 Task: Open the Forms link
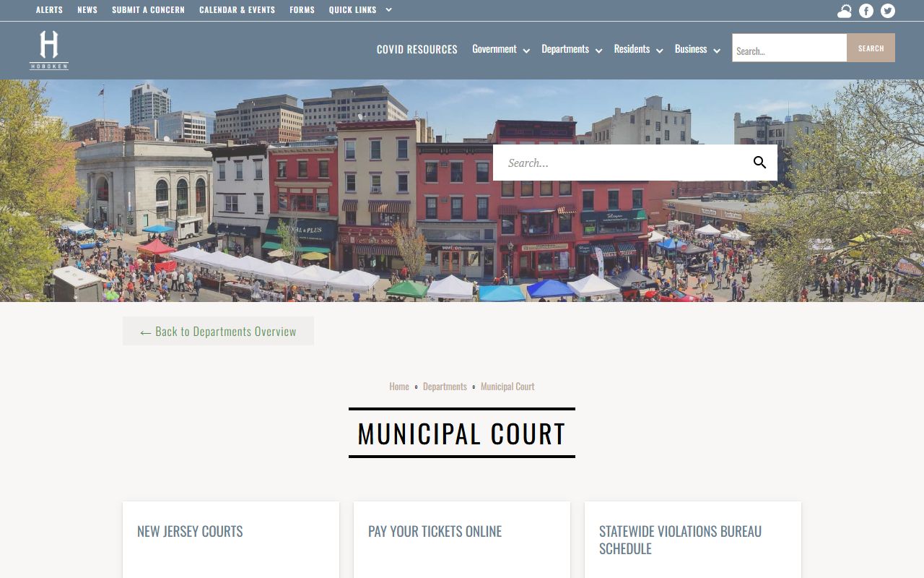click(302, 10)
